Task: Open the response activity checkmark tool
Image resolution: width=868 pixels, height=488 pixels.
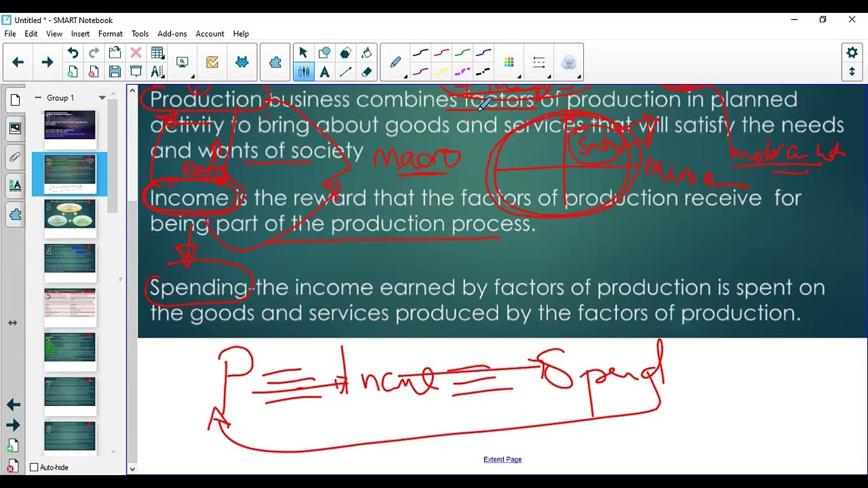Action: coord(212,62)
